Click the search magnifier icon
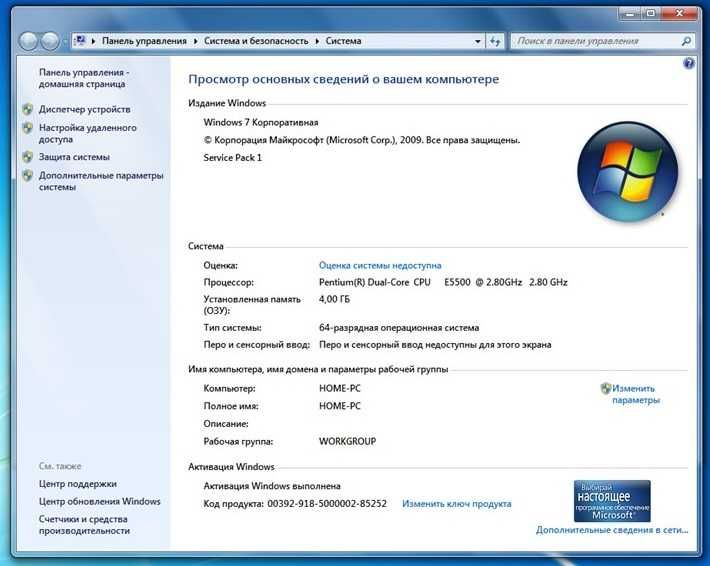This screenshot has height=566, width=710. coord(686,41)
